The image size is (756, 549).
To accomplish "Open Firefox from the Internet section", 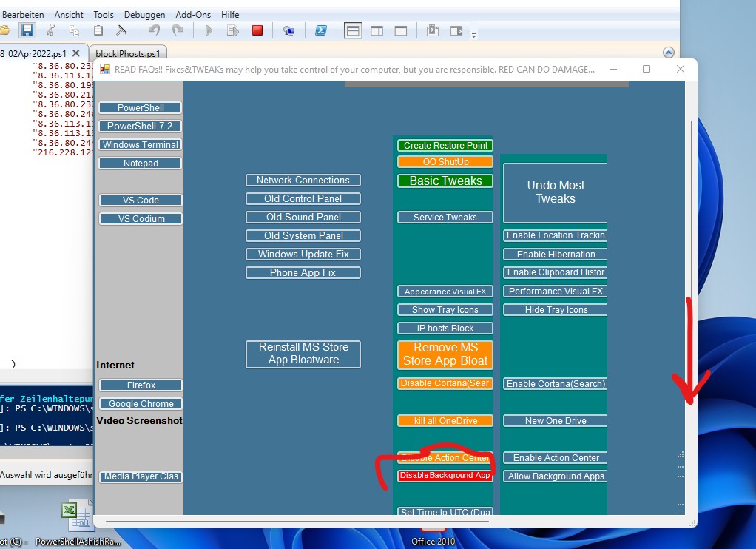I will pos(141,385).
